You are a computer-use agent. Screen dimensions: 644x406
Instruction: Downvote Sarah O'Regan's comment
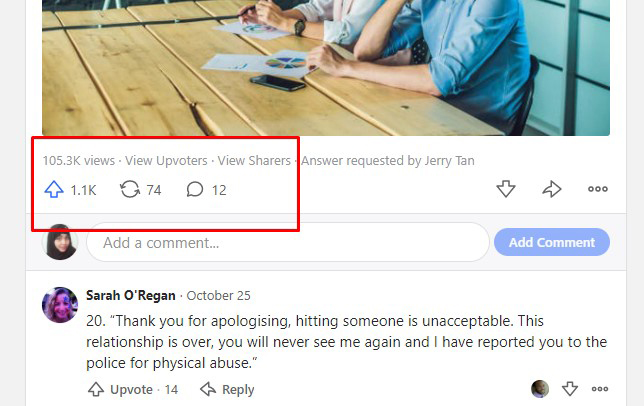(570, 389)
